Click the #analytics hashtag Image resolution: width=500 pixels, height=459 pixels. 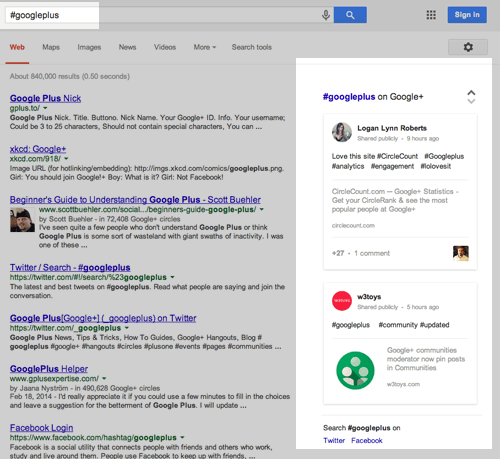(x=348, y=166)
